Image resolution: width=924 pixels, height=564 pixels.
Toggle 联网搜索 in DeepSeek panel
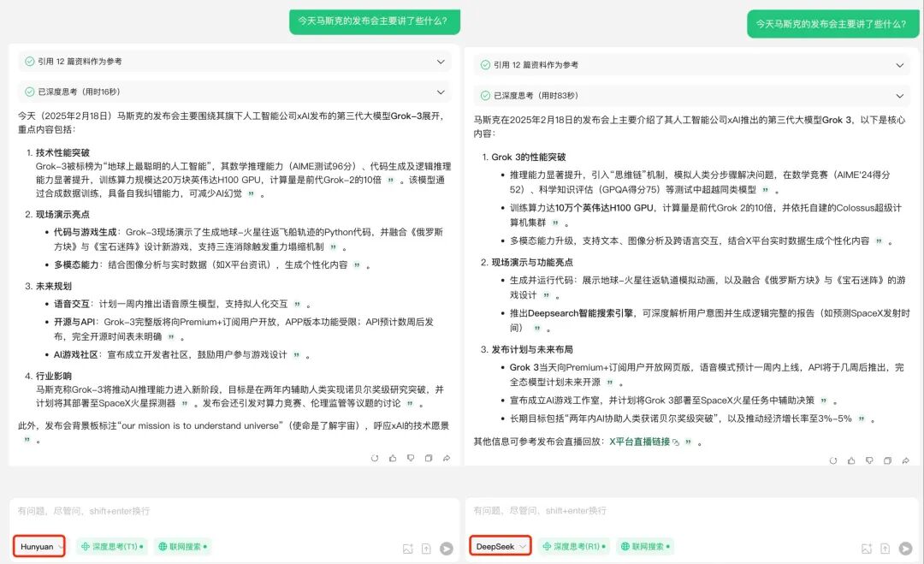coord(645,546)
